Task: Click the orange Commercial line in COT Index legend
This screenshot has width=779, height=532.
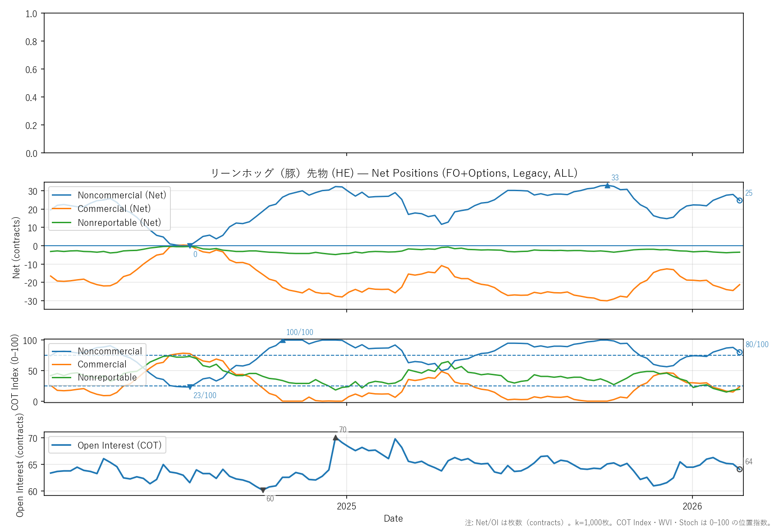Action: [x=62, y=364]
